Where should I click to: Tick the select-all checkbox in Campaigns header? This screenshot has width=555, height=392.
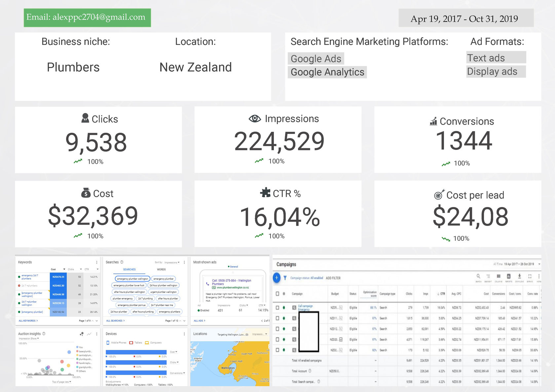pos(277,294)
